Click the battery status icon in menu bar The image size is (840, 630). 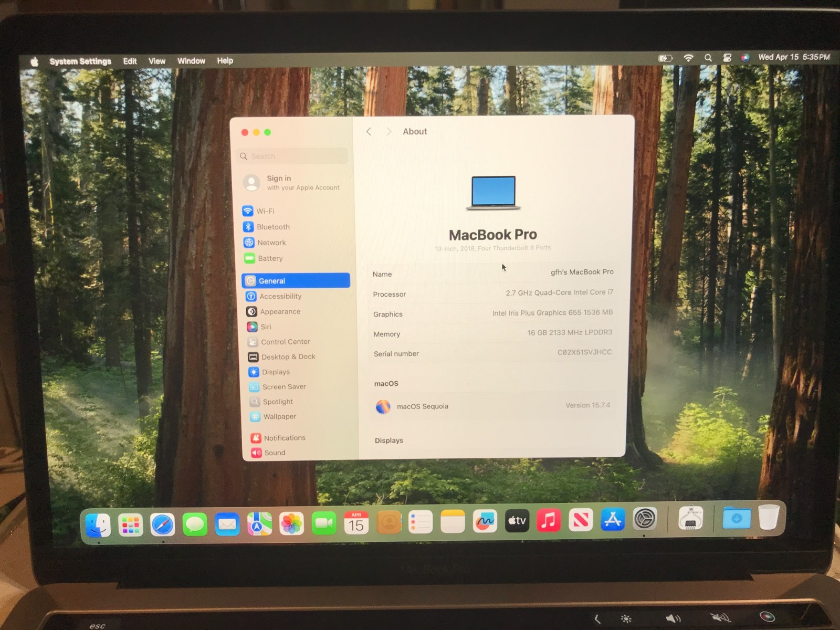[666, 58]
